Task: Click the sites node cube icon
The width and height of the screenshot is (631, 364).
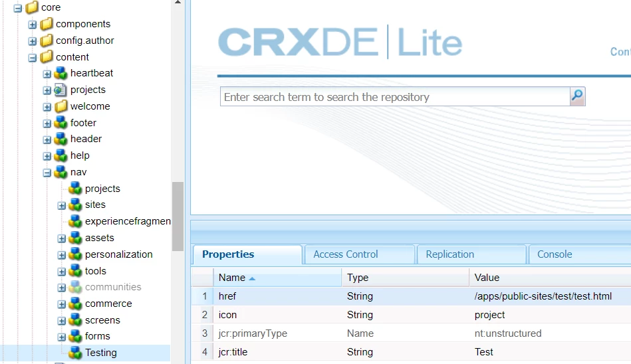Action: [75, 205]
